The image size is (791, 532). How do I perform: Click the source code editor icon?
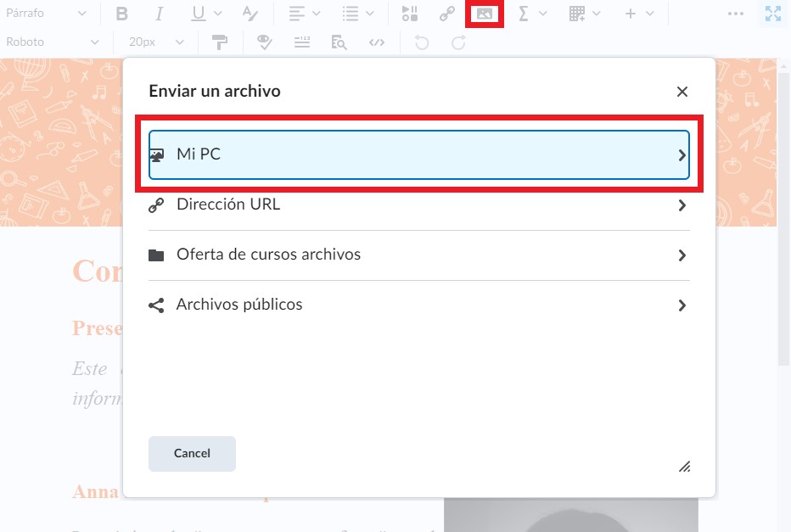click(x=377, y=42)
